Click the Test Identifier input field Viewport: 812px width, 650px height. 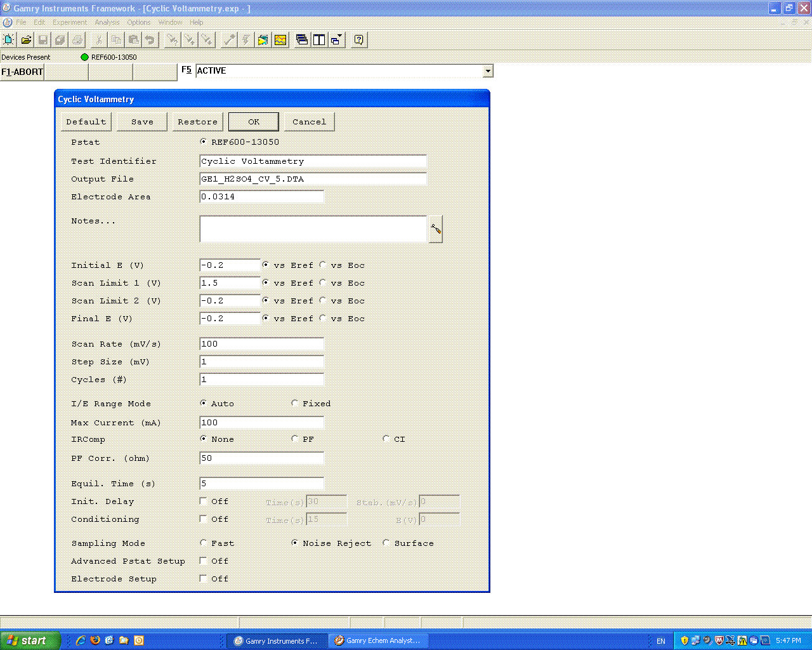313,161
